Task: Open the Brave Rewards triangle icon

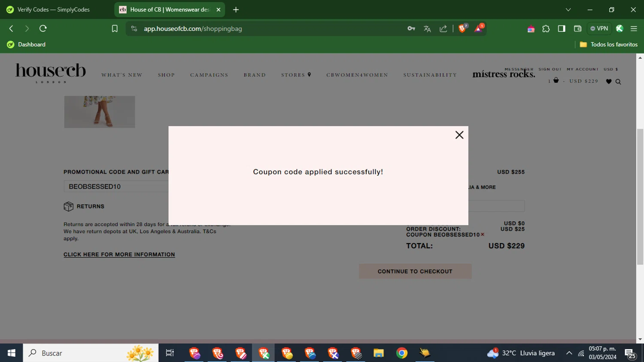Action: pyautogui.click(x=479, y=28)
